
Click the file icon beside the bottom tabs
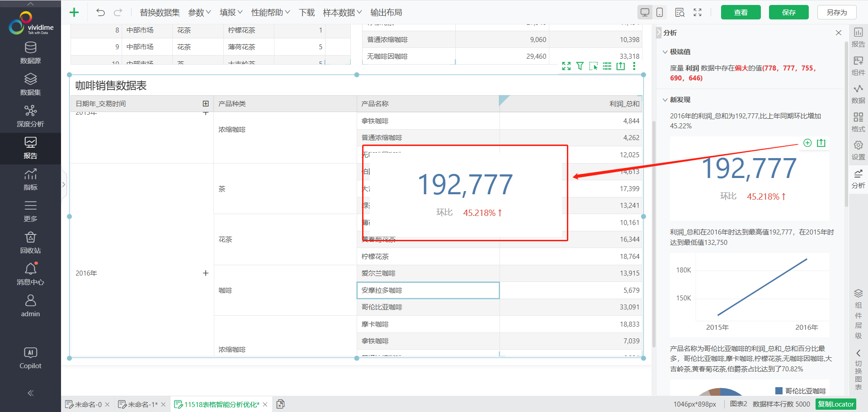[280, 404]
